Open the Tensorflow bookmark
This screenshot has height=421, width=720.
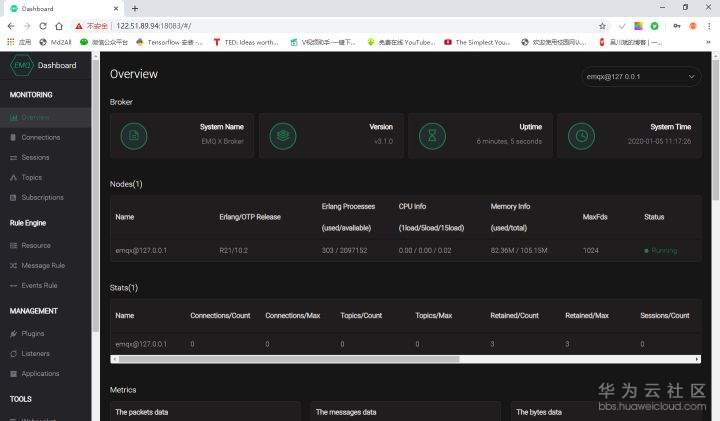[169, 42]
